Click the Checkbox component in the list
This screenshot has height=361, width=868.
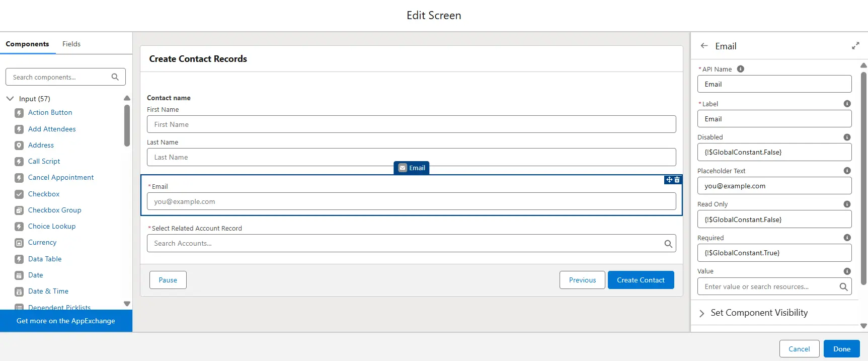(44, 194)
